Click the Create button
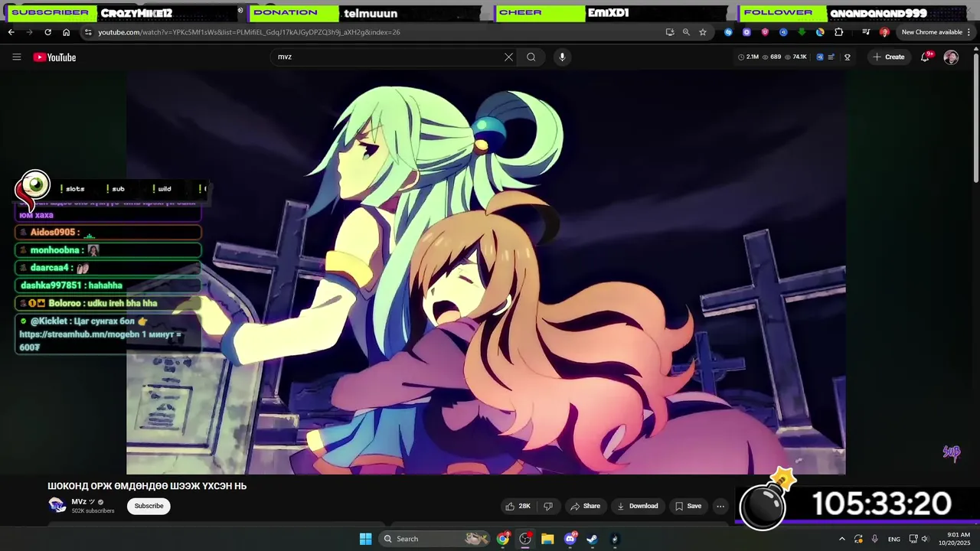 point(889,57)
